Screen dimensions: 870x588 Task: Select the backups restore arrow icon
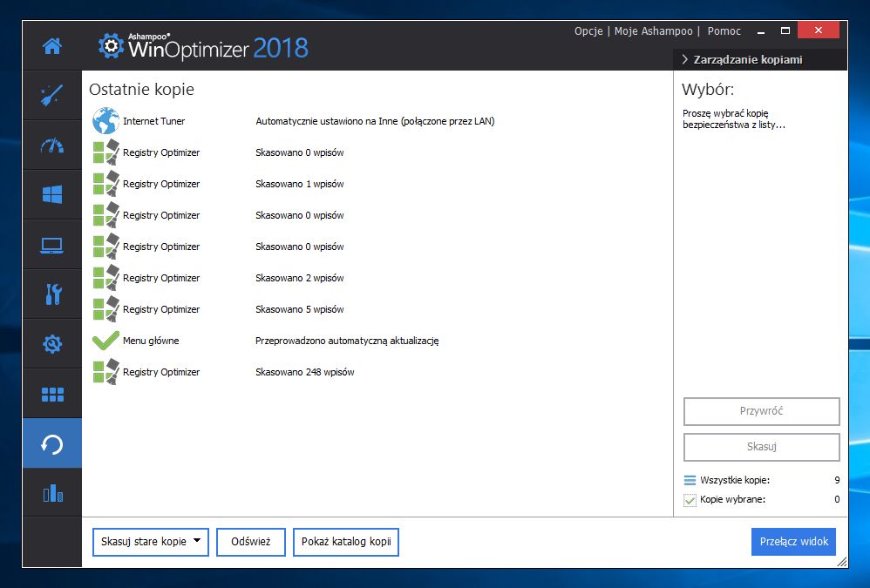point(52,444)
